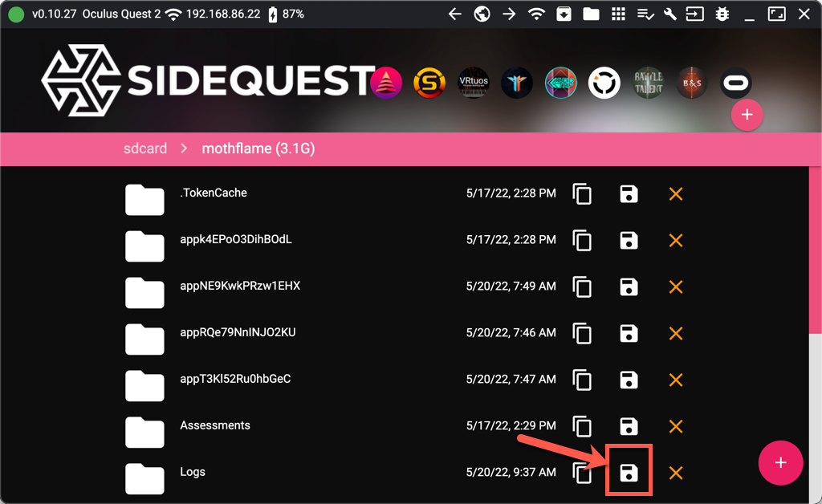822x504 pixels.
Task: Open the teal arrow app shortcut
Action: tap(561, 83)
